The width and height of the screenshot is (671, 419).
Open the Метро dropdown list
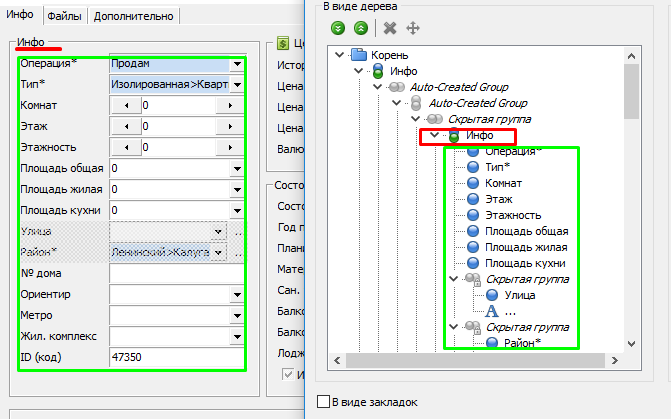click(237, 315)
